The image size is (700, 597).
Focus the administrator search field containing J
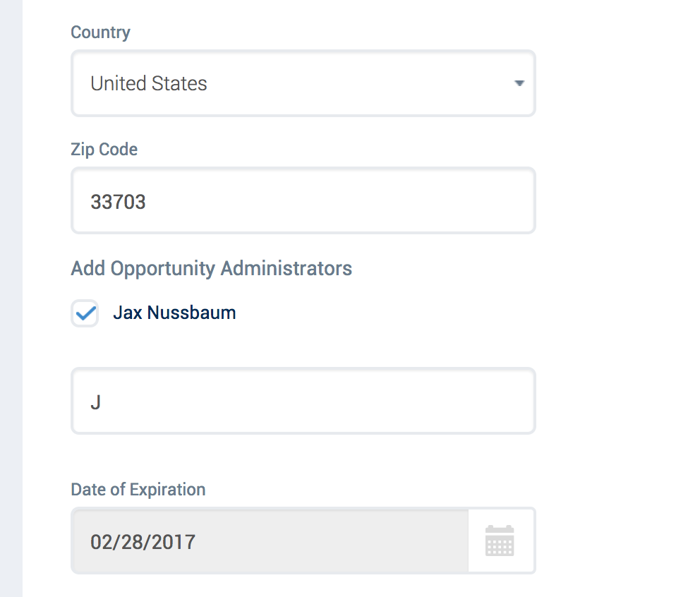click(303, 401)
